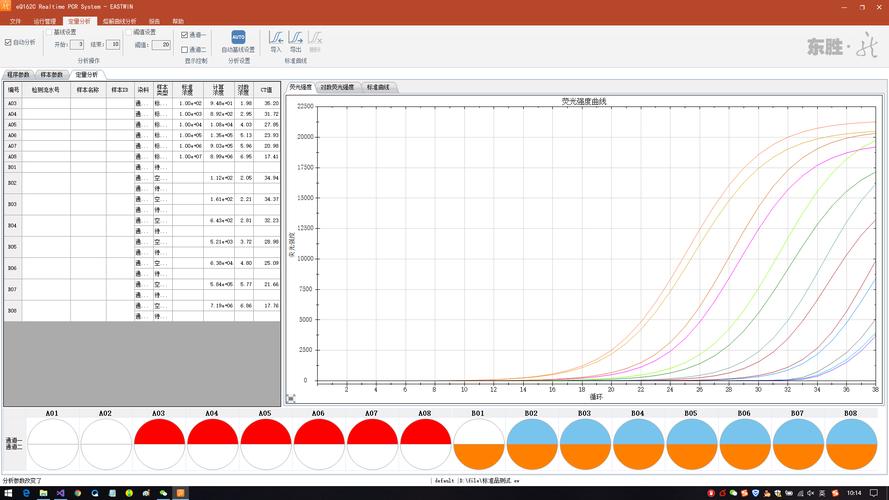
Task: Select red well A04 in plate layout
Action: pyautogui.click(x=213, y=444)
